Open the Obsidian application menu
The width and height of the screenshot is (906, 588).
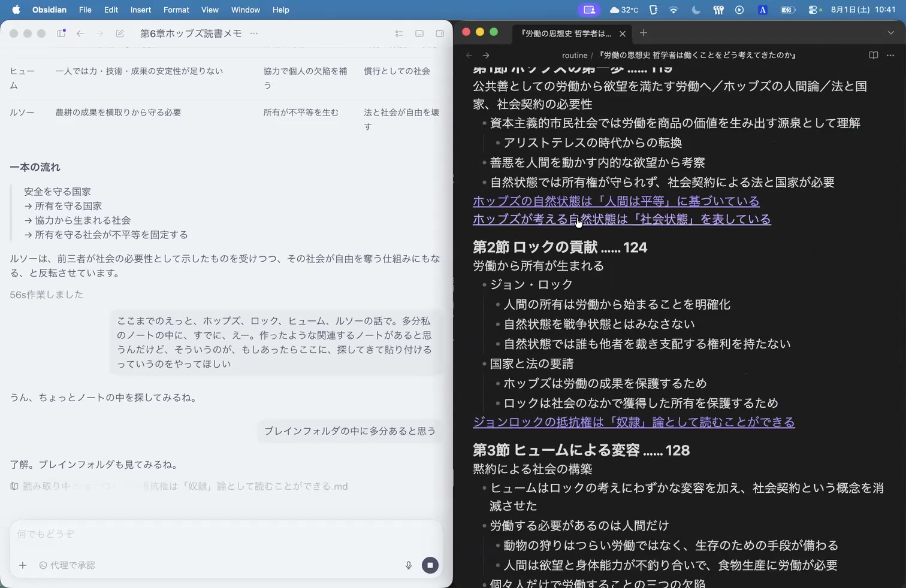click(x=49, y=10)
